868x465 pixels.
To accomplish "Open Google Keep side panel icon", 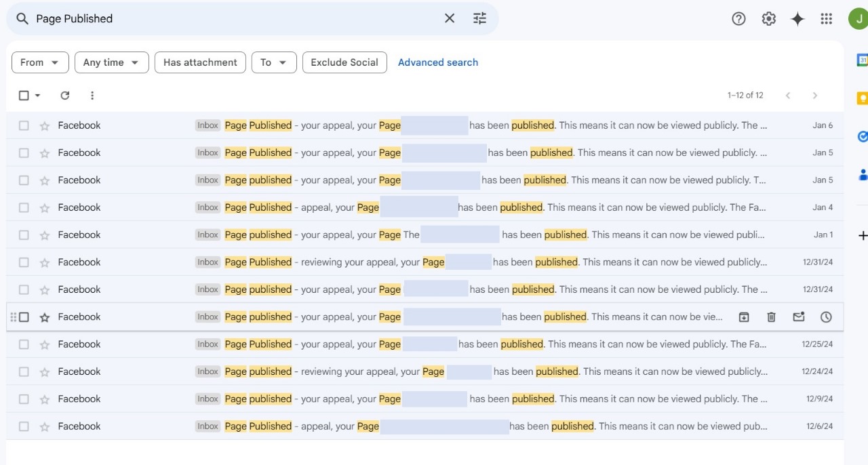I will pyautogui.click(x=863, y=98).
